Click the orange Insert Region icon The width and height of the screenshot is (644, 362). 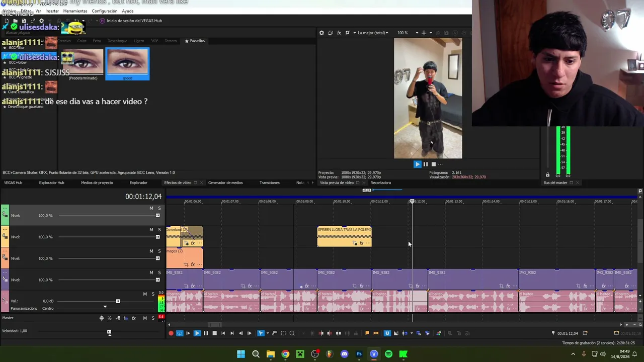pos(375,333)
